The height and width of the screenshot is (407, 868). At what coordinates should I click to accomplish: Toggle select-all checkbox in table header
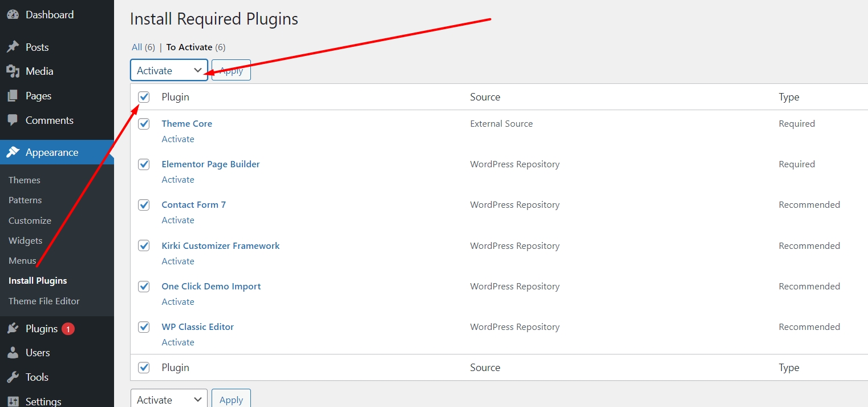[144, 97]
